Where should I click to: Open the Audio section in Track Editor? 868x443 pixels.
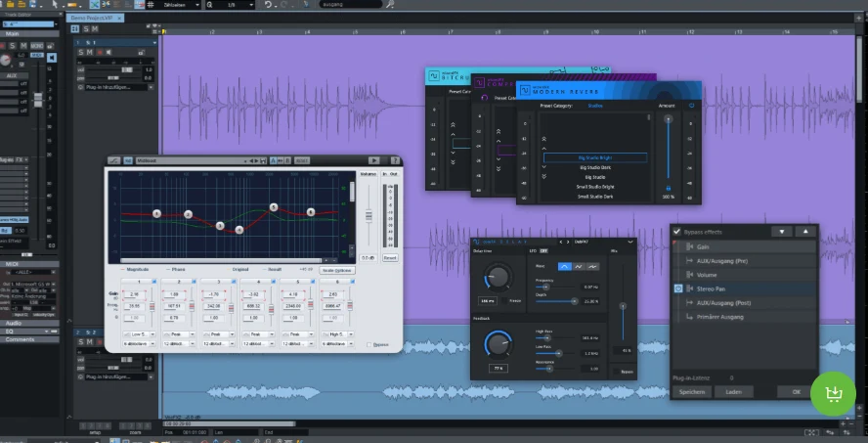29,323
